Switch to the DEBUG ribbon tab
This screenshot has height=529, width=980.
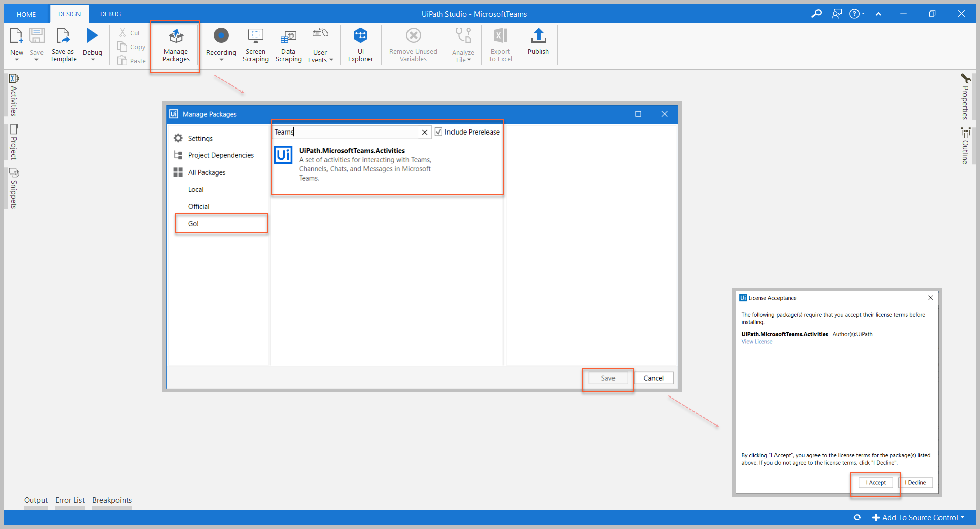(110, 14)
